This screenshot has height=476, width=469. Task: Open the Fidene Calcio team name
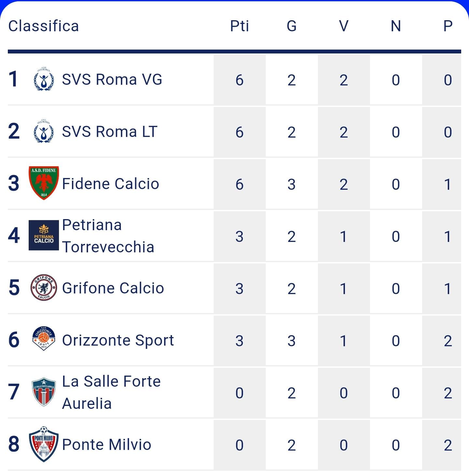(x=110, y=184)
